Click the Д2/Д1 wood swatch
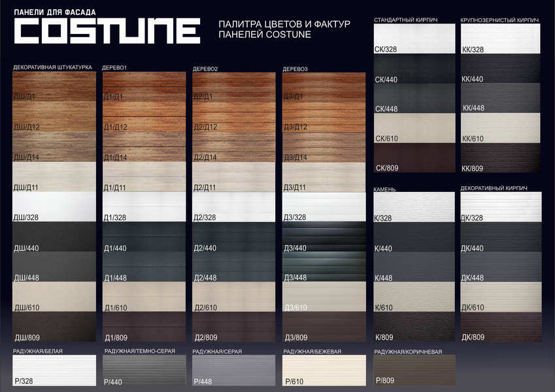This screenshot has height=392, width=555. [x=234, y=87]
